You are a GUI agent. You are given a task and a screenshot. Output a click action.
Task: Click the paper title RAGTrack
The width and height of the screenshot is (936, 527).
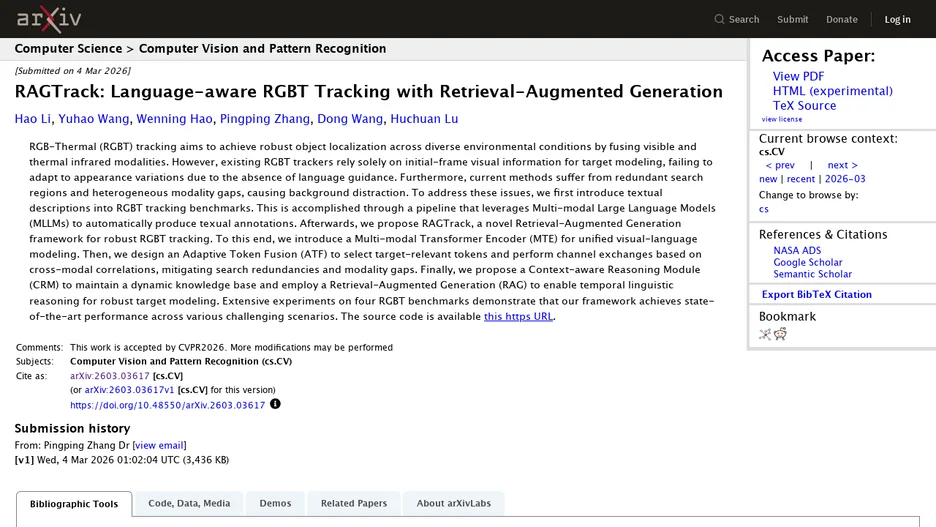368,91
